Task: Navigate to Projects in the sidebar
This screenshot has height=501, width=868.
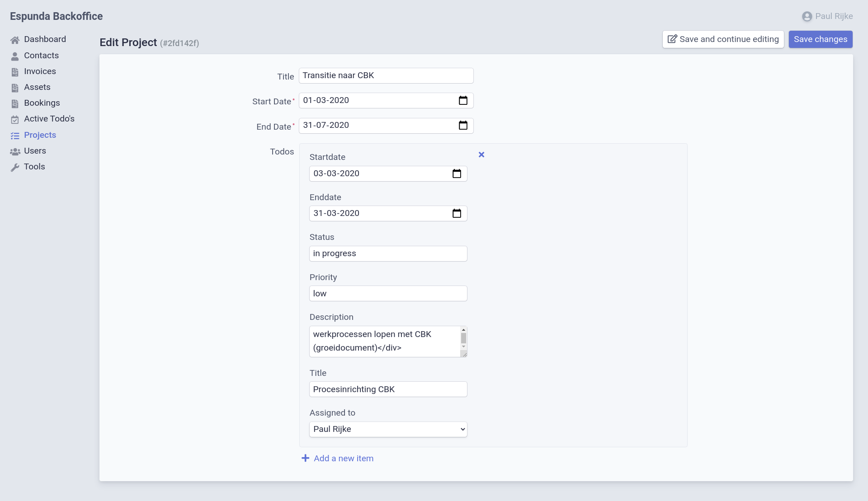Action: tap(40, 135)
